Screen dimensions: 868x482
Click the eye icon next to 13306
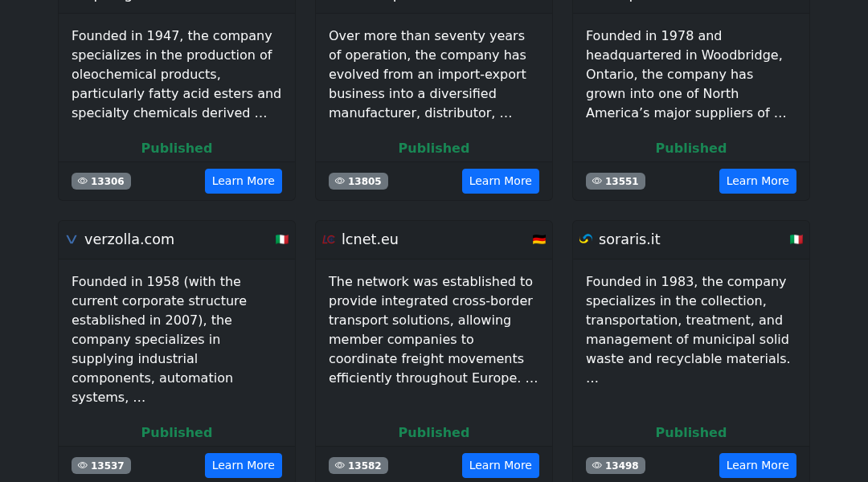click(83, 181)
